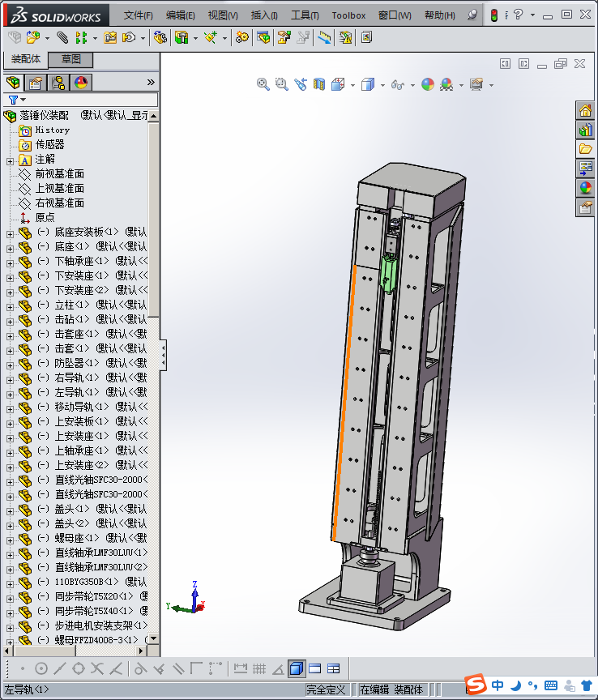Switch to the 草图 tab

click(x=70, y=59)
